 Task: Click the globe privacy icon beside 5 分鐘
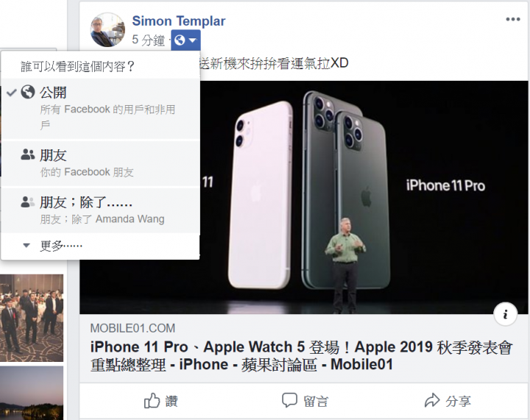[x=180, y=40]
